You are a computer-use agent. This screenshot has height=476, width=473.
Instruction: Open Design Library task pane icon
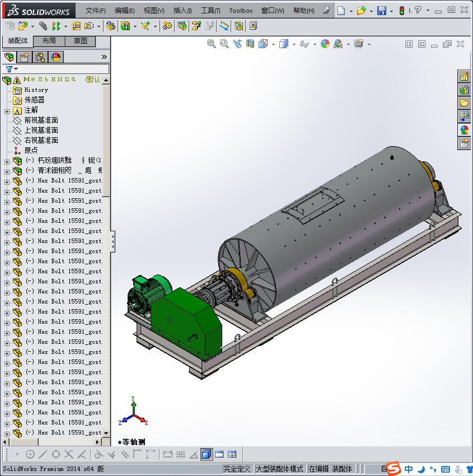click(464, 90)
